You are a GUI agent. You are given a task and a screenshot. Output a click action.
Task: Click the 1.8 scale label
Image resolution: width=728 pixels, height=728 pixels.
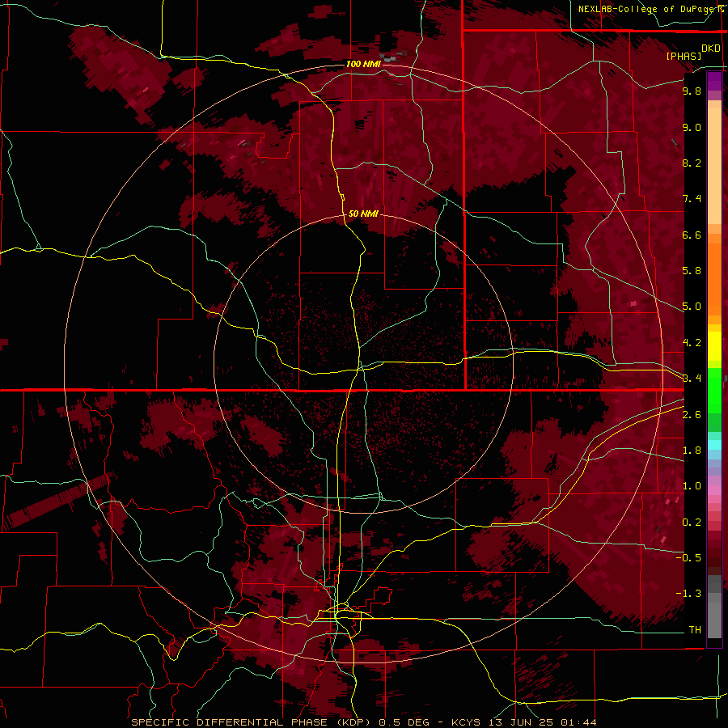tap(692, 451)
